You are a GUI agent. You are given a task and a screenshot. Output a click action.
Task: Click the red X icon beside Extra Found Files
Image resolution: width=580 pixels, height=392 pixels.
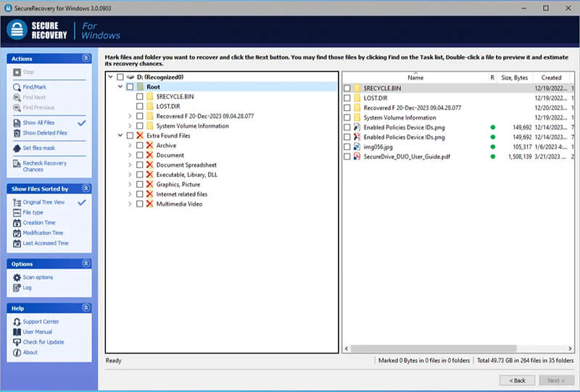pos(140,135)
